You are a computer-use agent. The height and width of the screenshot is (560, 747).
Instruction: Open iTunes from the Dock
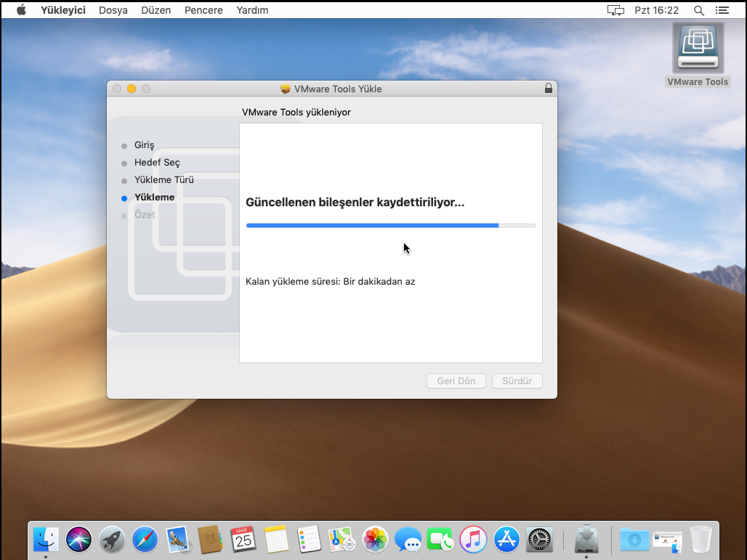tap(473, 540)
